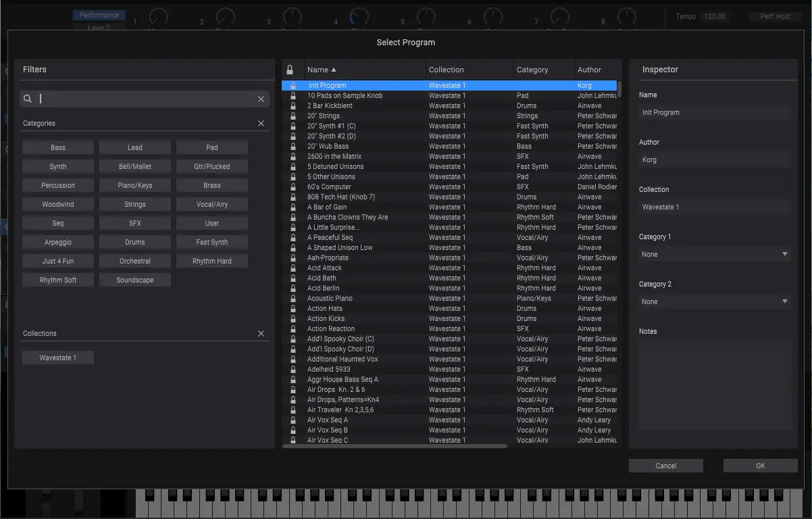Sort list by Author column header
The height and width of the screenshot is (519, 812).
[x=597, y=70]
